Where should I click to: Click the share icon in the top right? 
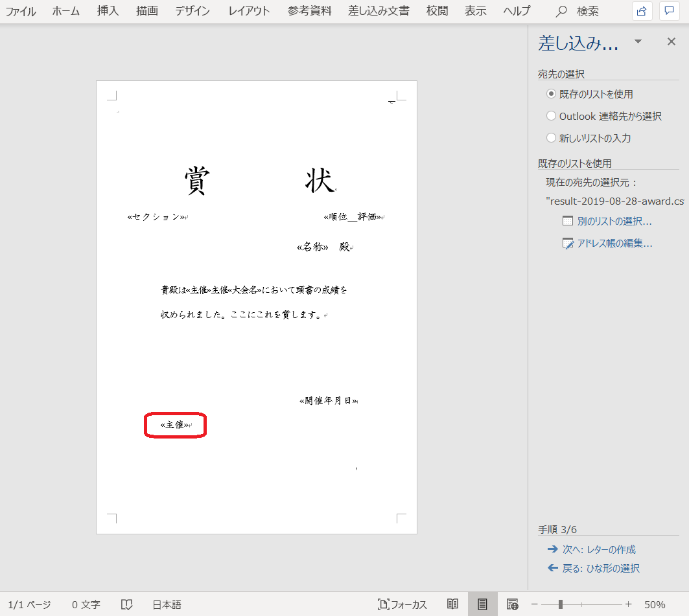coord(642,11)
